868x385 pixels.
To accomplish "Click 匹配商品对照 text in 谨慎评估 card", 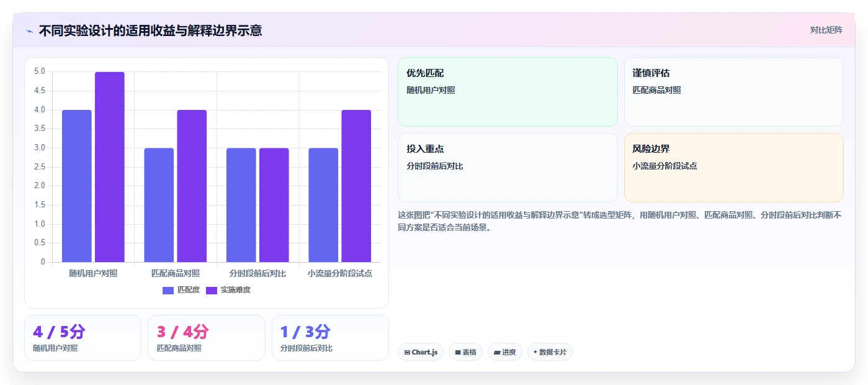I will [657, 90].
